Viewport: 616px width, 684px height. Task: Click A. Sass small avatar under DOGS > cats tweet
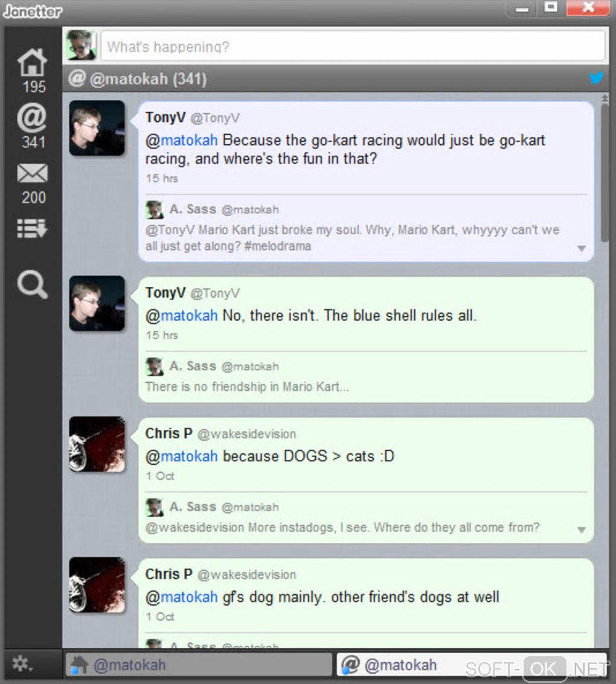tap(155, 507)
